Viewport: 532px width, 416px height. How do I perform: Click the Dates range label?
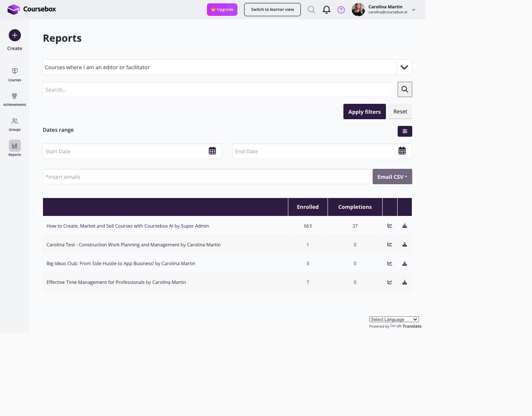pos(58,130)
